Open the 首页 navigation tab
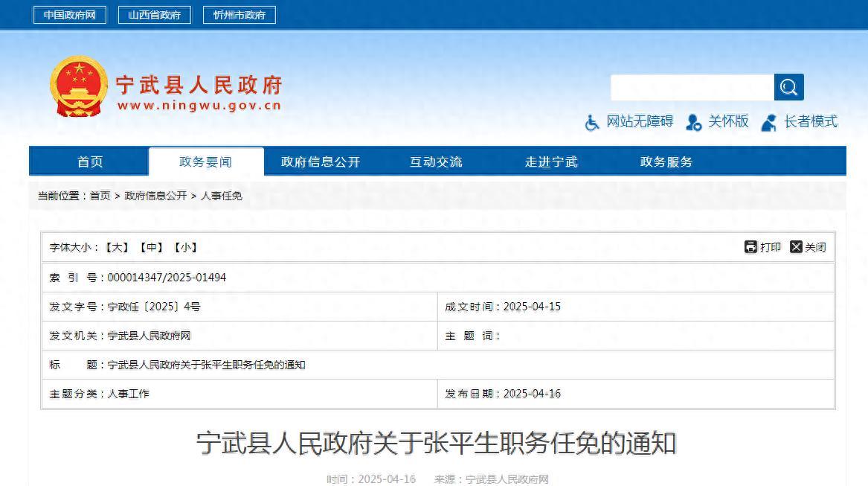868x486 pixels. coord(90,162)
